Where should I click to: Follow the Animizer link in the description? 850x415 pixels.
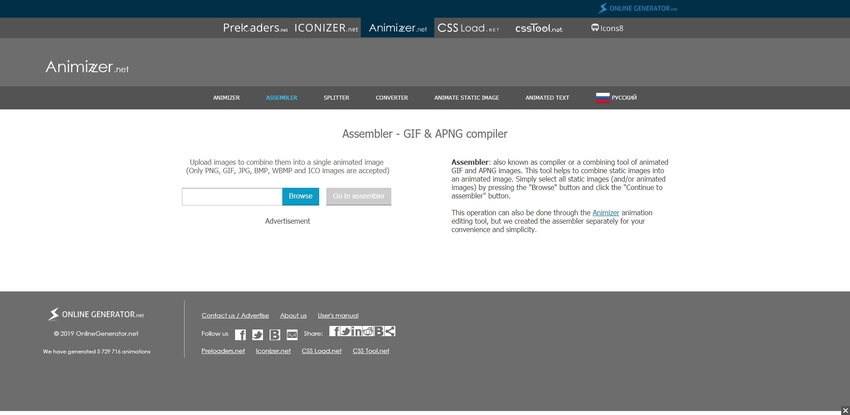click(x=605, y=212)
